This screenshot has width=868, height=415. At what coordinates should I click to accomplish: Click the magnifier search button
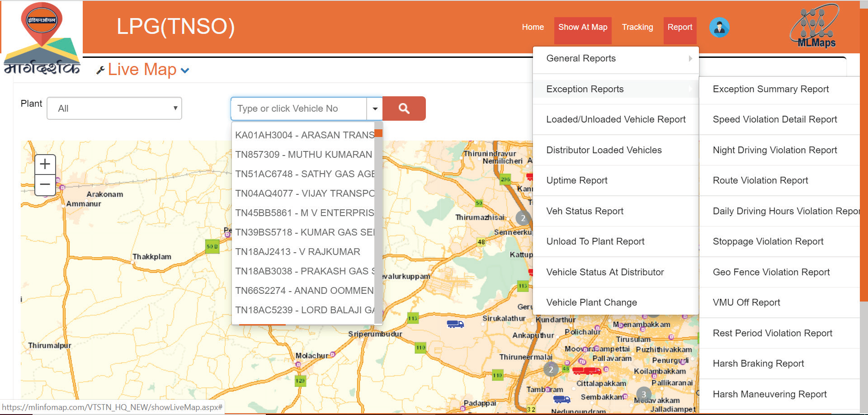pos(404,108)
